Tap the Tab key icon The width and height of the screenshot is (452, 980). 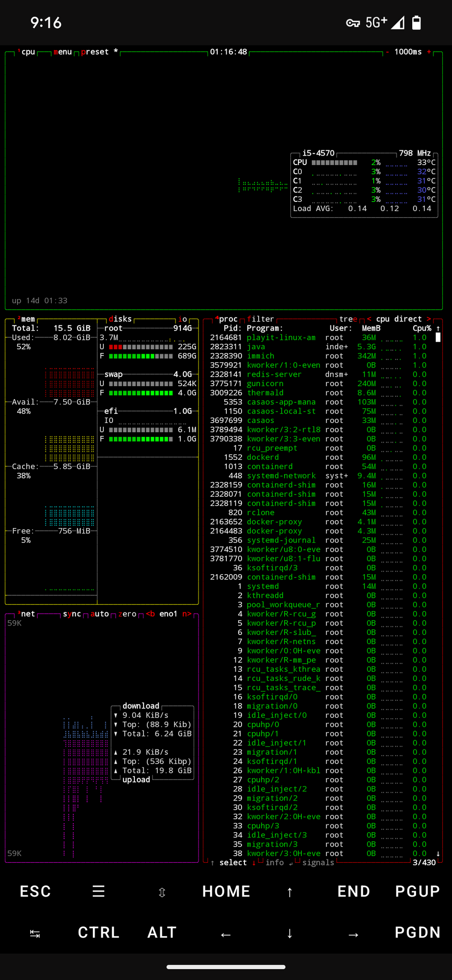pos(35,934)
